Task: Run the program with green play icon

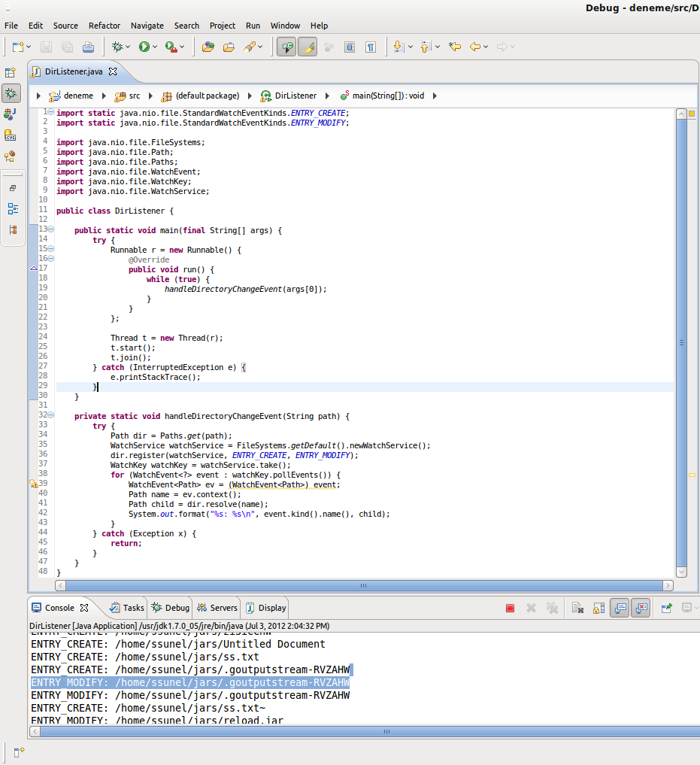Action: tap(144, 47)
